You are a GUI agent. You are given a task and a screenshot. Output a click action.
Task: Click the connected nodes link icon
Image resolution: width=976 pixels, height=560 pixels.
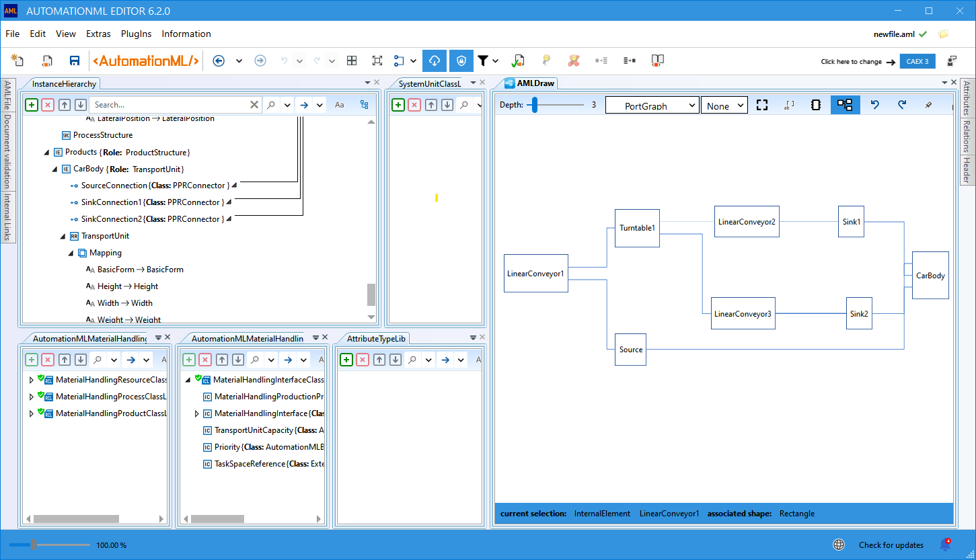[399, 61]
